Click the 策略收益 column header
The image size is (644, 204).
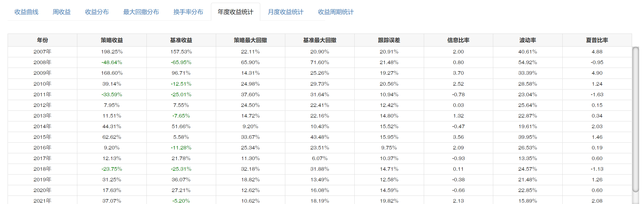(x=112, y=40)
